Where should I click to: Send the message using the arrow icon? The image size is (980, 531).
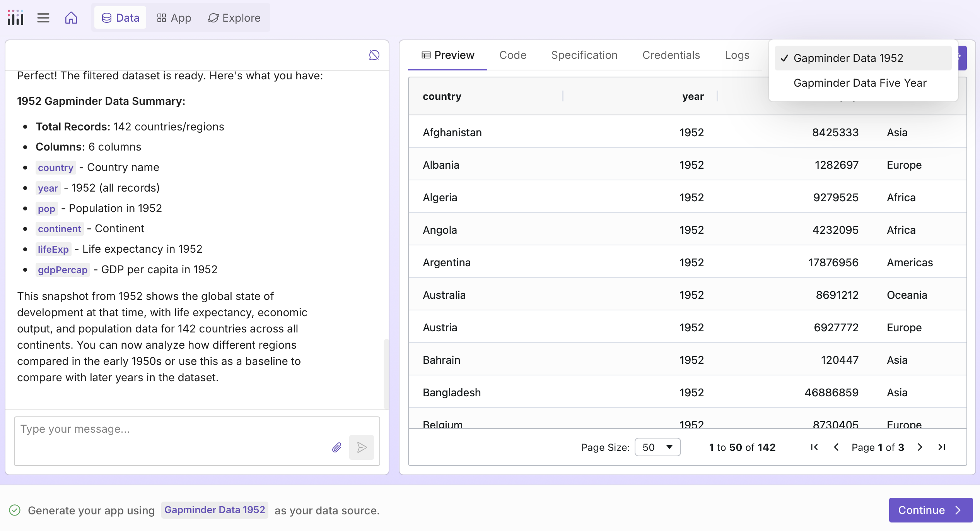click(x=362, y=447)
